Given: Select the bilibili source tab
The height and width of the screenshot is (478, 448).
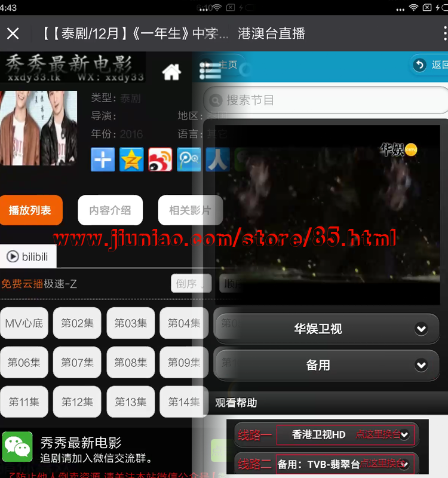Looking at the screenshot, I should [28, 257].
